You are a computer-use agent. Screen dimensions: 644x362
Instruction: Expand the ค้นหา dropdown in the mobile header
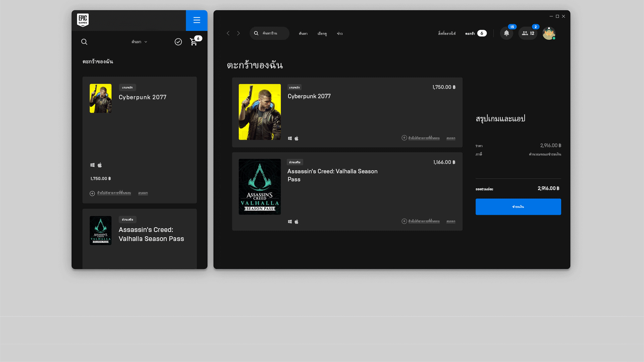pos(139,42)
